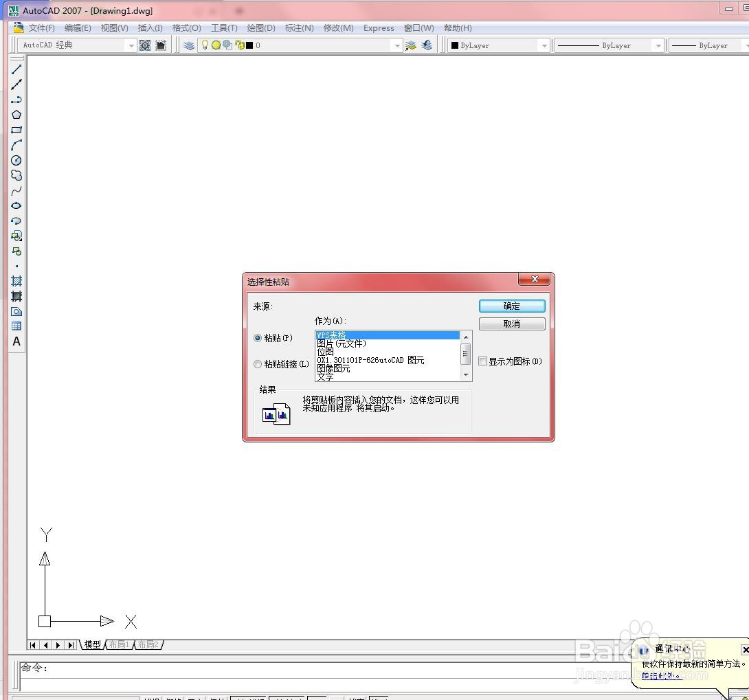Check the 显示为图标(D) checkbox
The image size is (749, 700).
point(483,361)
